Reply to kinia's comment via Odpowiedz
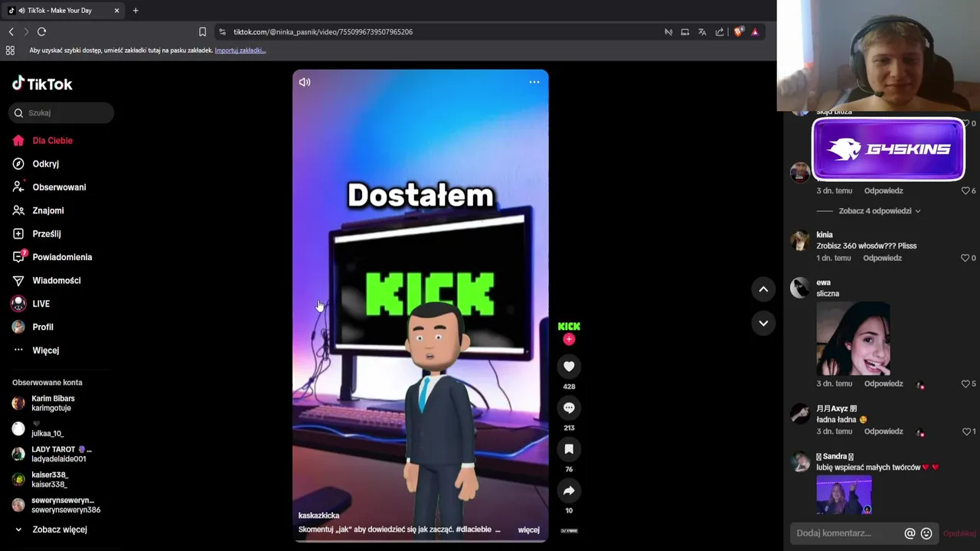This screenshot has height=551, width=980. pos(882,258)
